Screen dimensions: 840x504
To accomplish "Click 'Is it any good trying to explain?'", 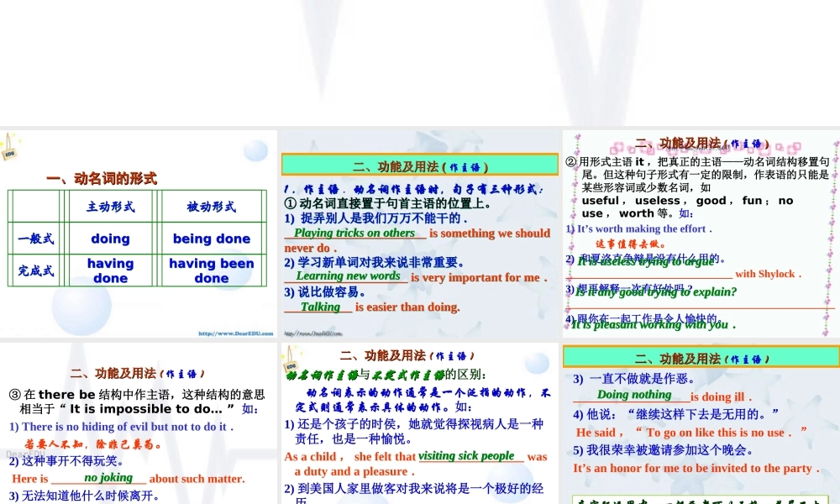I will (656, 292).
